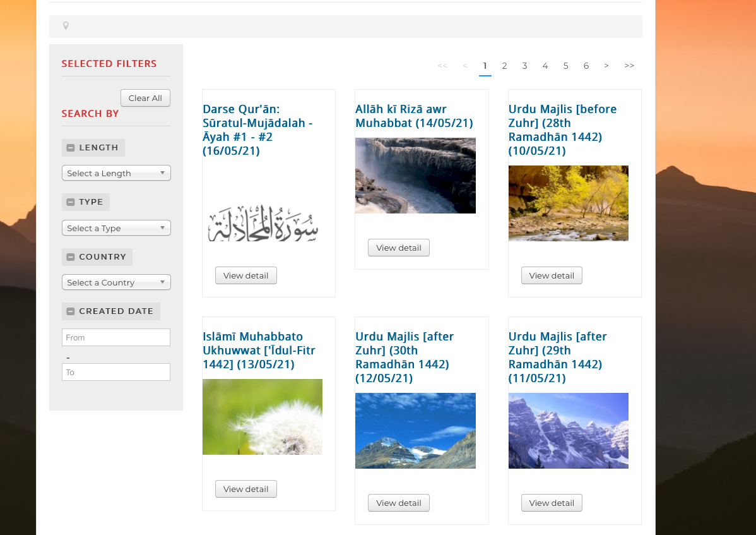Open Urdu Majlis 30th Ramadhān title link
756x535 pixels.
click(405, 357)
